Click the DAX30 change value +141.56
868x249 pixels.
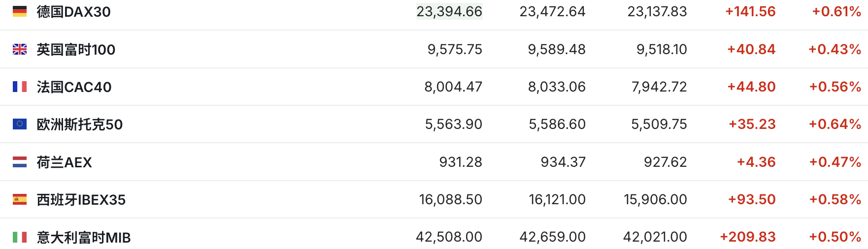(x=750, y=11)
